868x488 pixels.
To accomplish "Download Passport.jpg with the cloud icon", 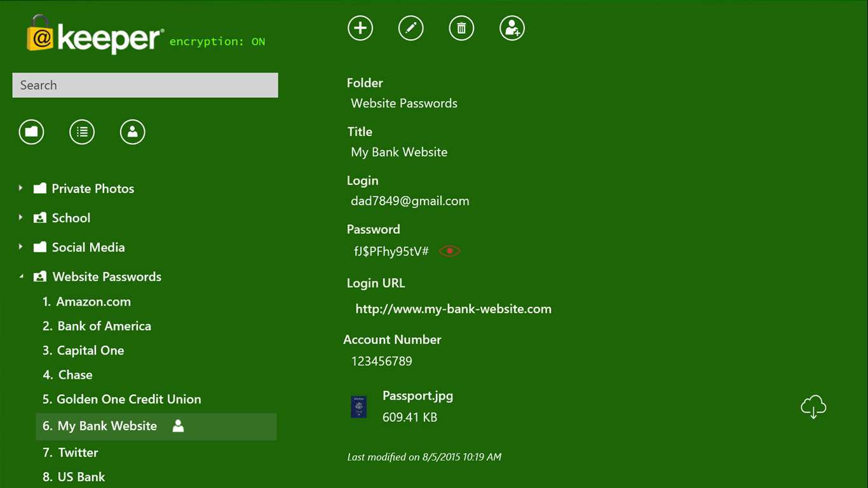I will tap(813, 407).
